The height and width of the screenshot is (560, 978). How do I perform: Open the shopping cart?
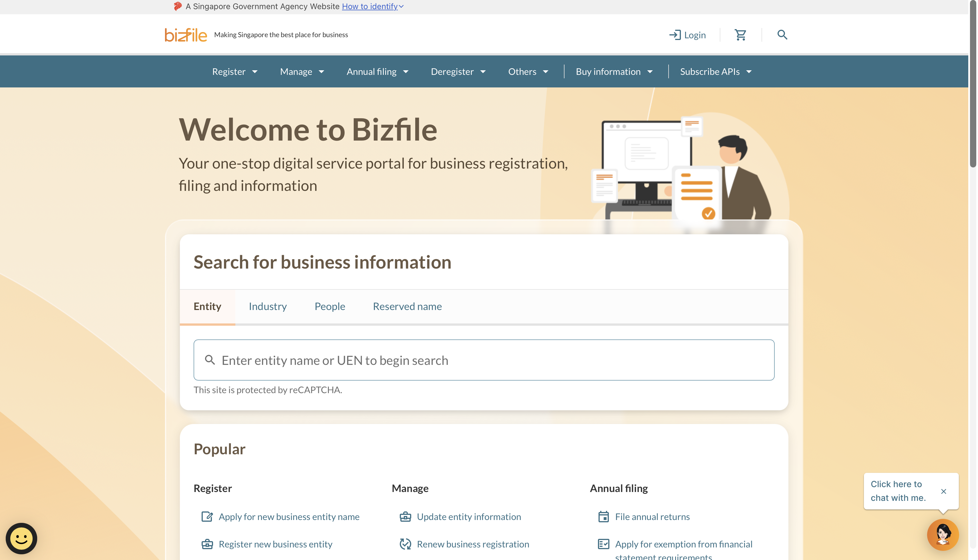point(741,35)
